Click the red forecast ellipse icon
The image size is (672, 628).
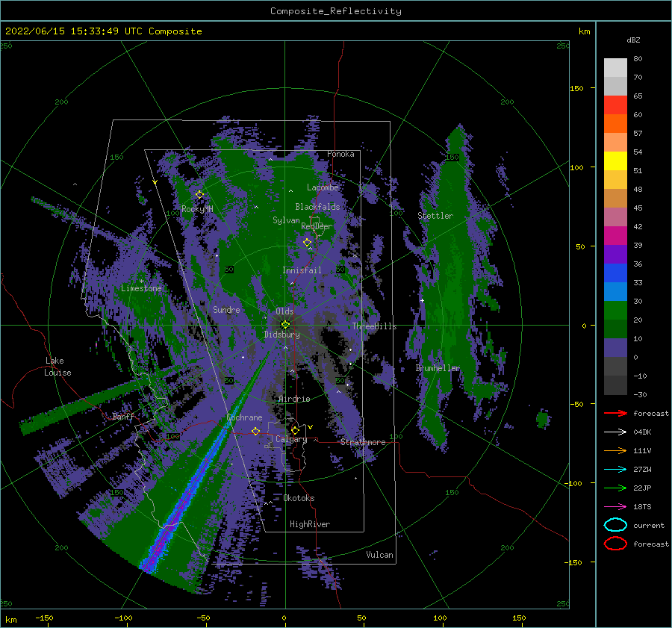tap(615, 544)
